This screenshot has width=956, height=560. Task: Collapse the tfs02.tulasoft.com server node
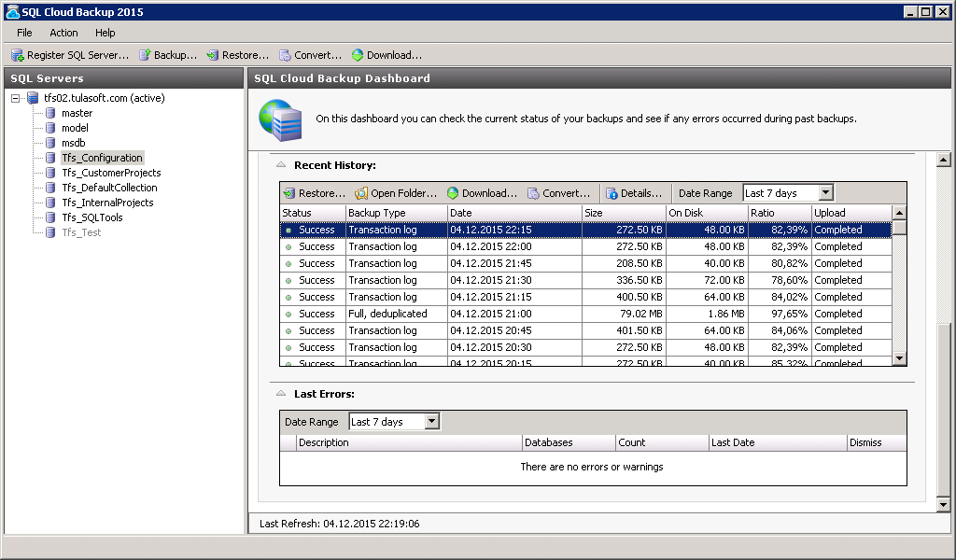pyautogui.click(x=16, y=98)
